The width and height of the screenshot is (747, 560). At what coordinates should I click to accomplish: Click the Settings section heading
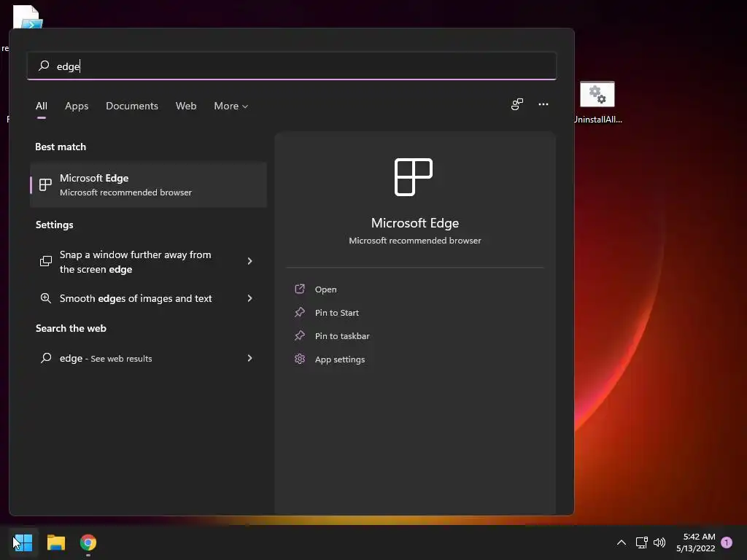54,225
